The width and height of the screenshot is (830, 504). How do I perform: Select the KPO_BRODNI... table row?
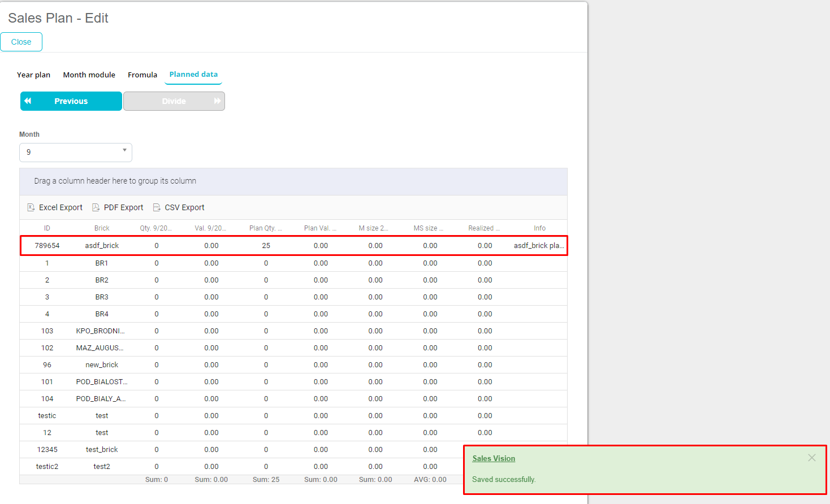(101, 331)
